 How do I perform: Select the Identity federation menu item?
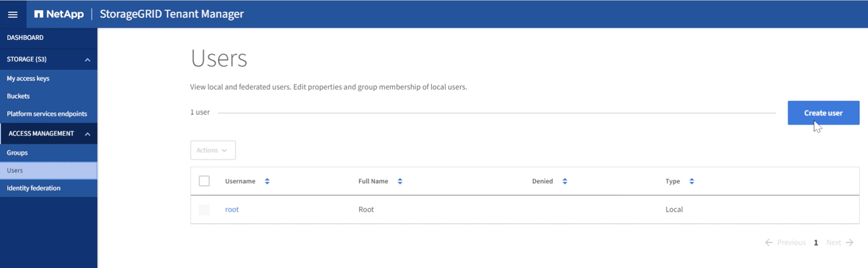33,188
